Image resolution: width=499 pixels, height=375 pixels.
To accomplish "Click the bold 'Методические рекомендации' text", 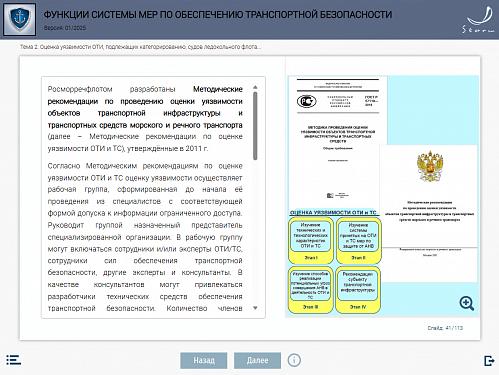I will 145,107.
